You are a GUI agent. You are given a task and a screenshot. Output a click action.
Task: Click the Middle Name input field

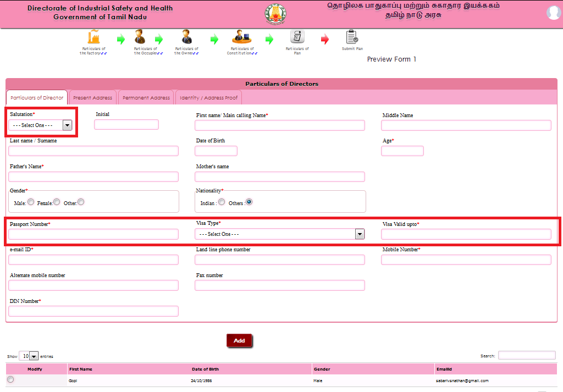(x=466, y=125)
